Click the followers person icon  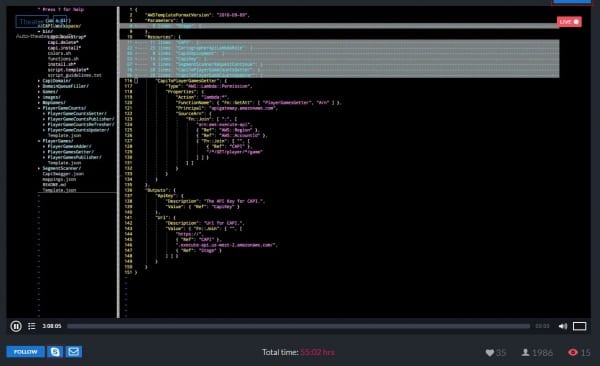525,352
